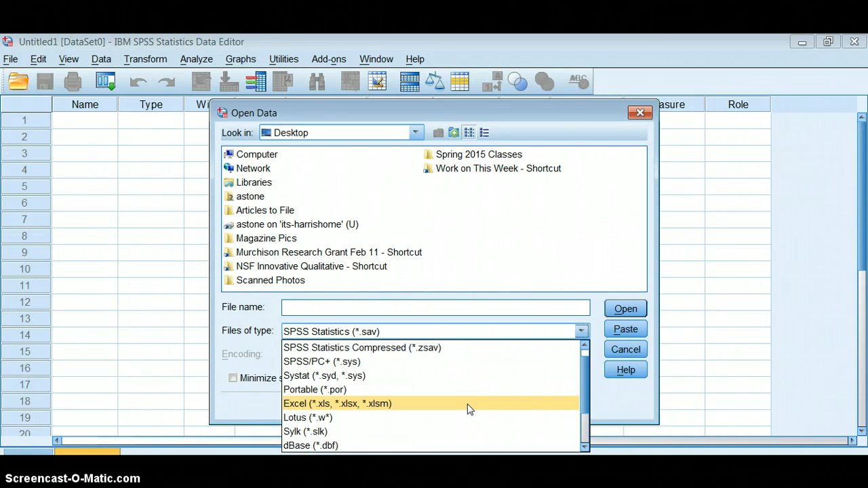Click the Show all variables icon
Viewport: 868px width, 488px height.
545,82
